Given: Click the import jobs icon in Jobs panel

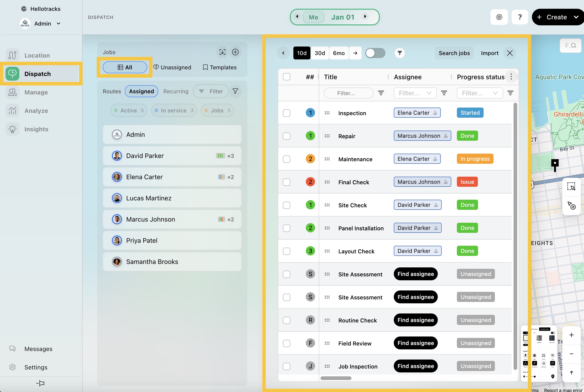Looking at the screenshot, I should tap(222, 52).
